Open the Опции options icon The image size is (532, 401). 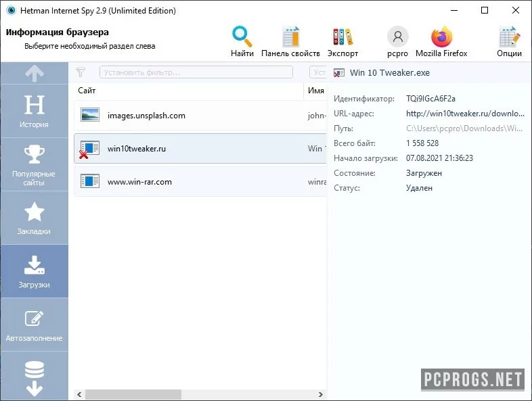point(509,37)
